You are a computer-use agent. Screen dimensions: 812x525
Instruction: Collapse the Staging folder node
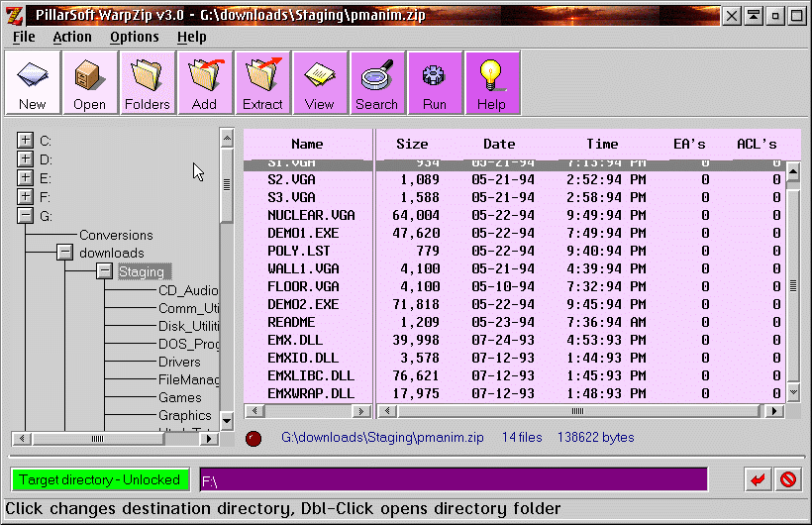(x=104, y=271)
